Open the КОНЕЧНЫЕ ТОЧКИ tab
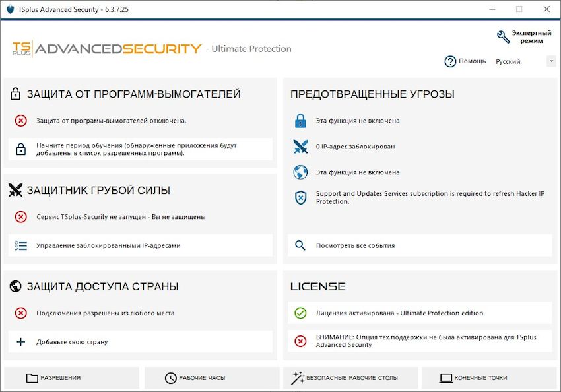This screenshot has width=561, height=392. pyautogui.click(x=489, y=377)
